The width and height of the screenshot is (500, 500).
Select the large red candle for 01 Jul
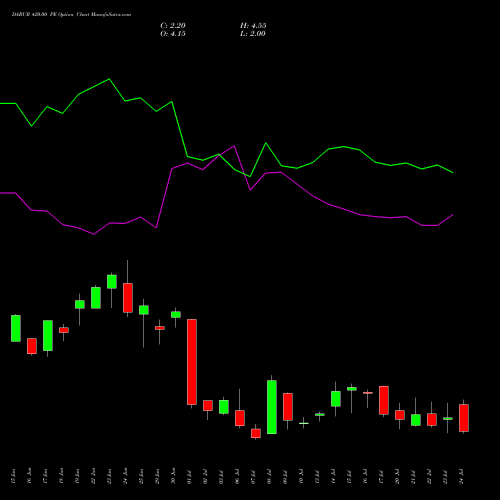coord(192,362)
